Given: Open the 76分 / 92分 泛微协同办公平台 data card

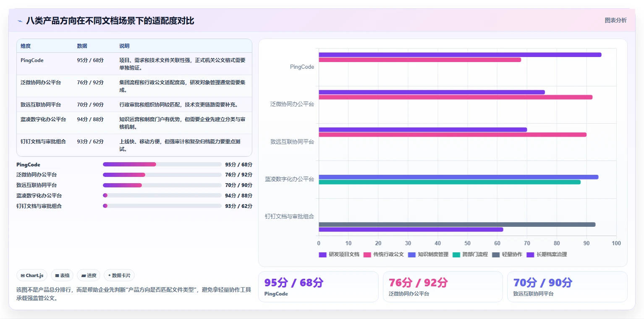Looking at the screenshot, I should pyautogui.click(x=443, y=287).
